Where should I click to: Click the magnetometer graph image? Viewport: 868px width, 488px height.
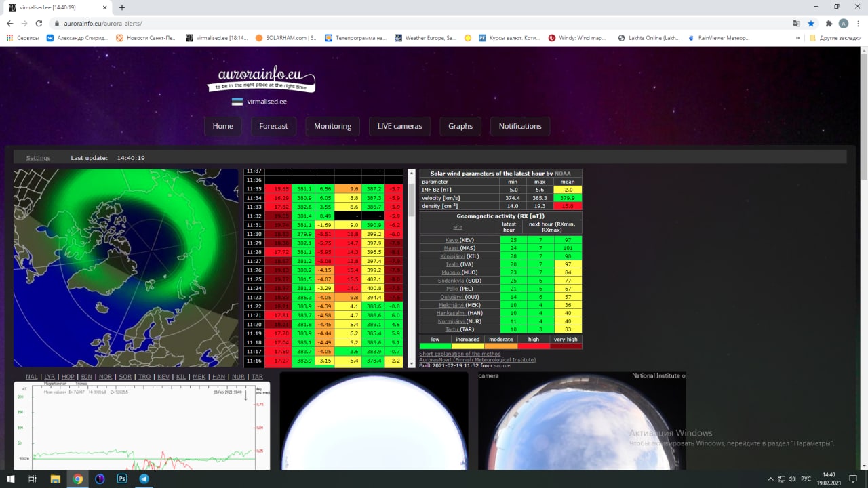pyautogui.click(x=142, y=426)
